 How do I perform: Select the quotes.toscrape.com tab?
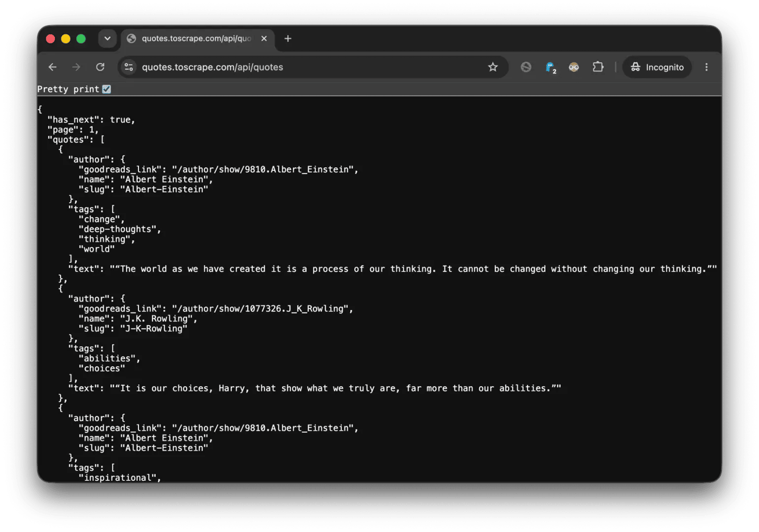tap(197, 38)
